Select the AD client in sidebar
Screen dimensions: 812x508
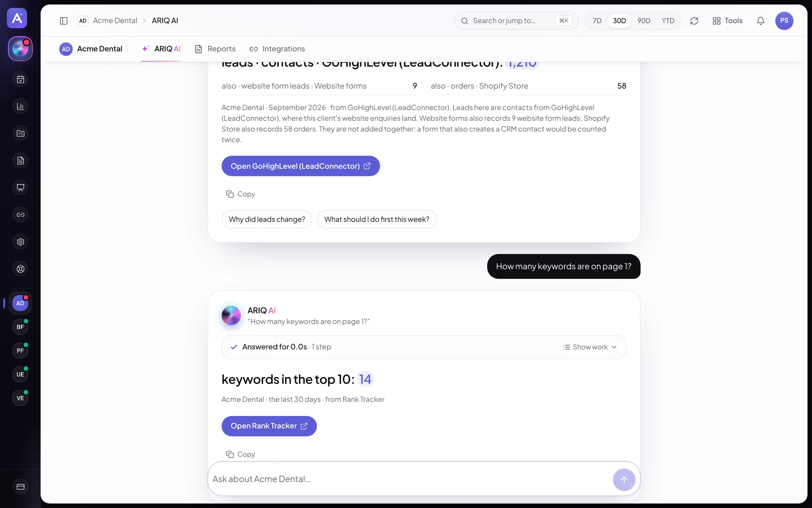coord(20,303)
